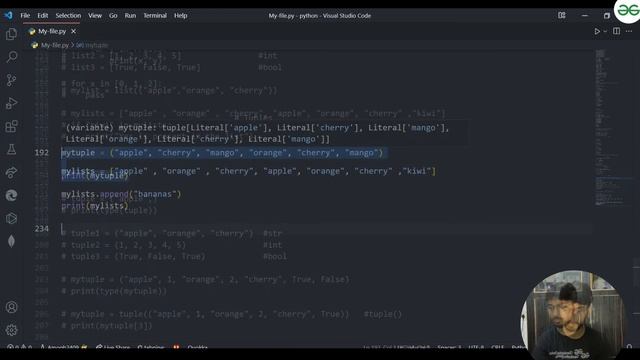The height and width of the screenshot is (360, 640).
Task: Open the MongoDB leaf view
Action: click(11, 241)
